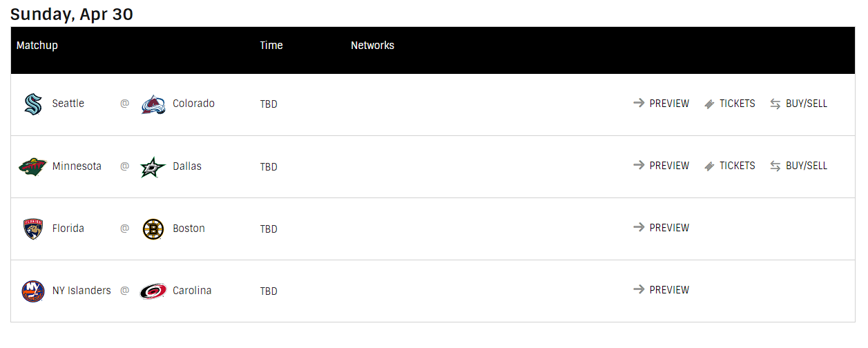Get Tickets for Minnesota at Dallas game
This screenshot has width=868, height=348.
pyautogui.click(x=730, y=166)
